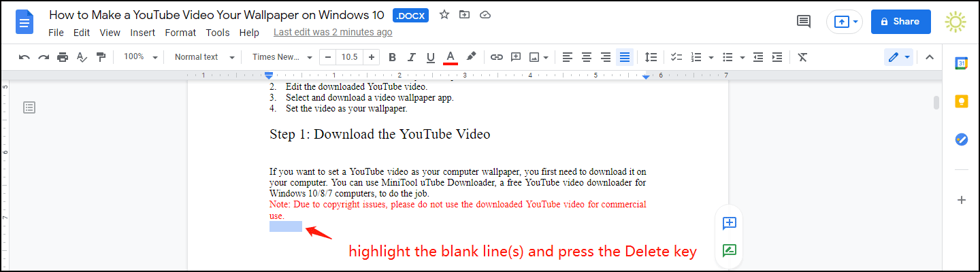View cloud save status icon
This screenshot has width=980, height=272.
point(485,15)
